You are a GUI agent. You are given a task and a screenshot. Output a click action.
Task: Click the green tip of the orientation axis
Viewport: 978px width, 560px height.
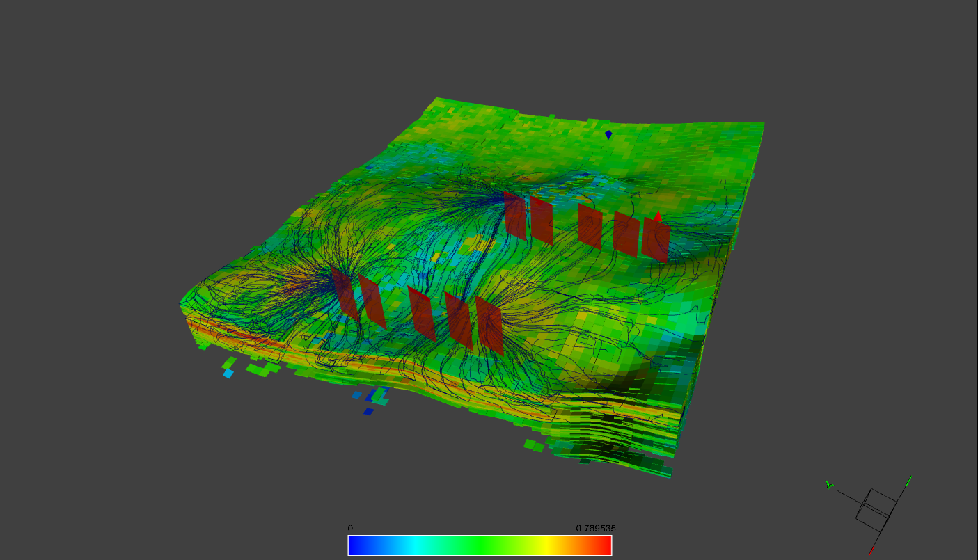pos(908,480)
